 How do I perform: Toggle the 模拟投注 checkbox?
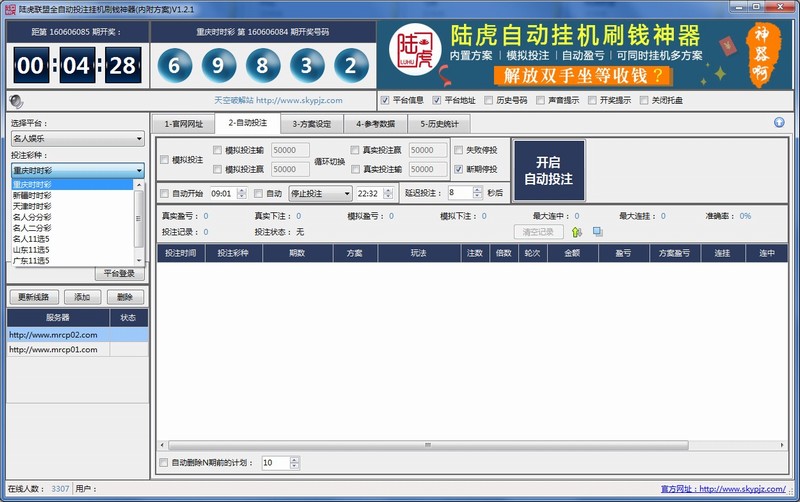coord(165,160)
